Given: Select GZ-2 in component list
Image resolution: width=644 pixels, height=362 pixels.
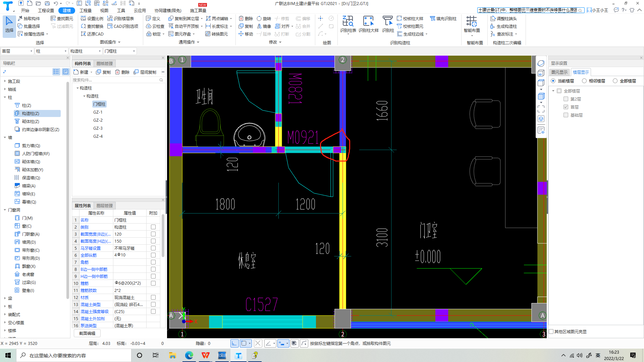Looking at the screenshot, I should [98, 120].
